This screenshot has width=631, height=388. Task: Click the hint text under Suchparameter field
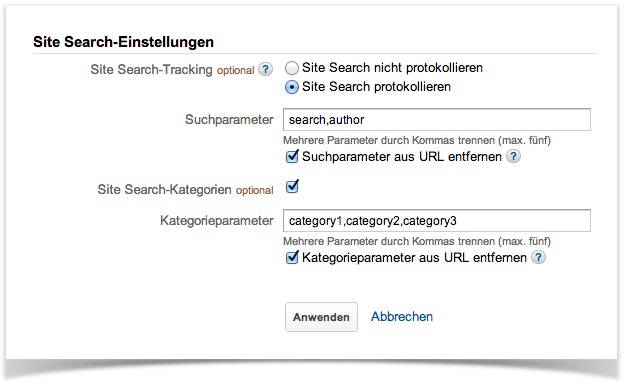point(417,140)
